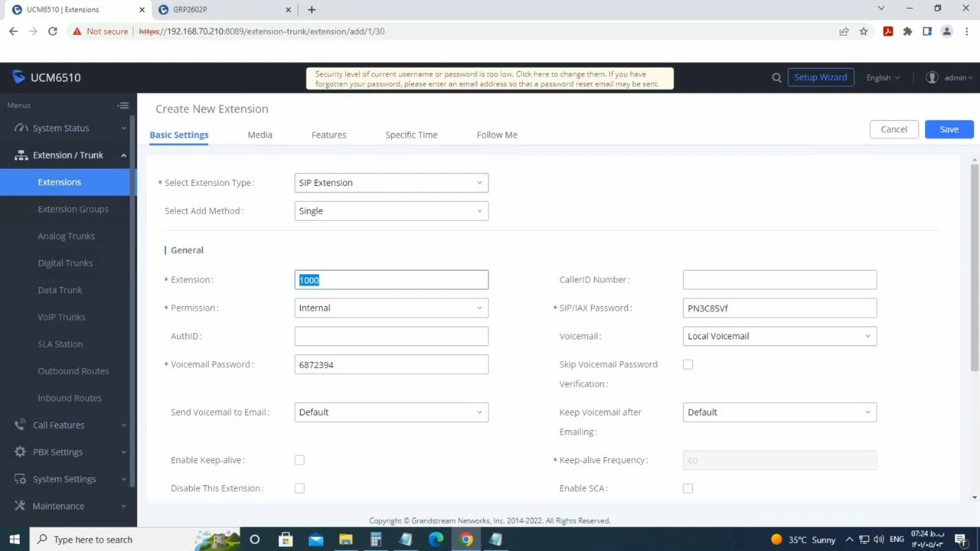Click the admin user avatar icon
The image size is (980, 551).
[932, 77]
